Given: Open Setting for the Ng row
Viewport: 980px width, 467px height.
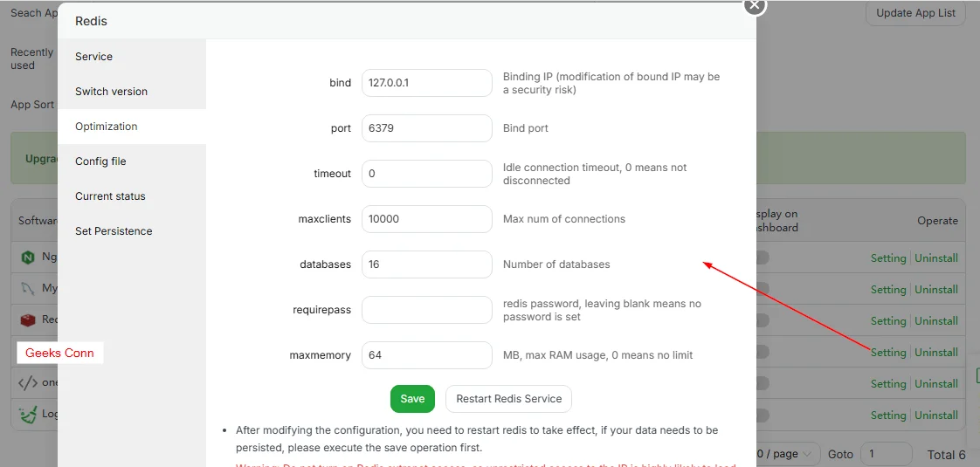Looking at the screenshot, I should click(888, 258).
